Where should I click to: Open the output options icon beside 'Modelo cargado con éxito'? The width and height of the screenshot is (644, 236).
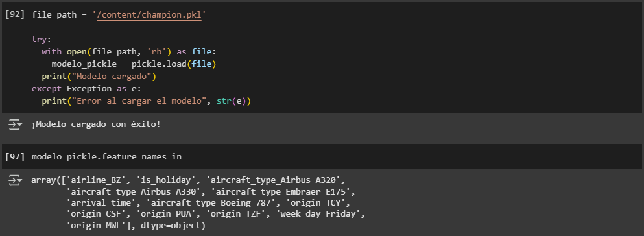tap(15, 124)
